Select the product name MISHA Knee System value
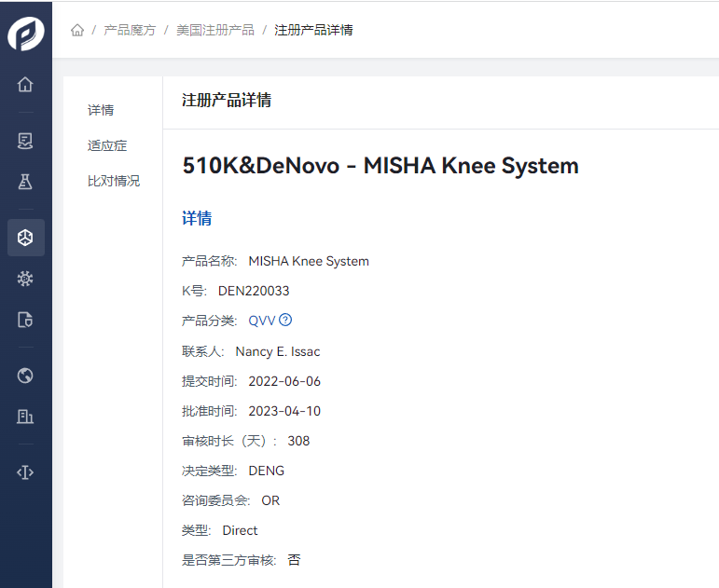This screenshot has width=719, height=588. pos(309,261)
